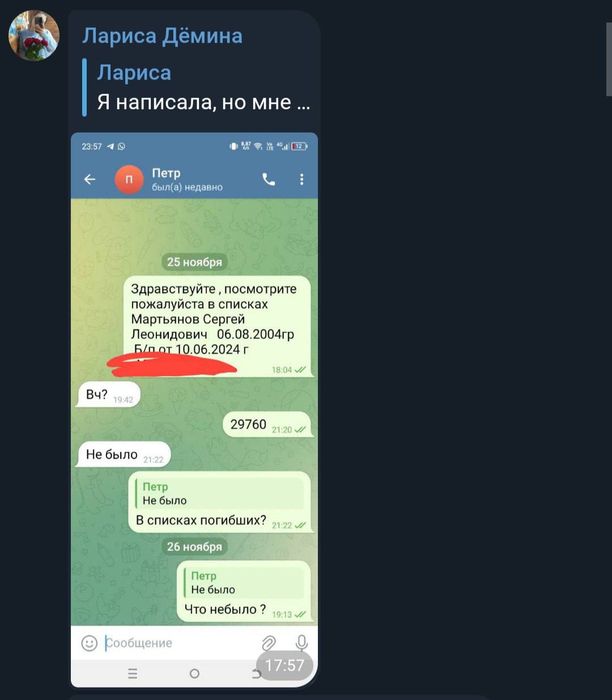Tap the microphone voice message icon
Screen dimensions: 612x700
[x=301, y=643]
